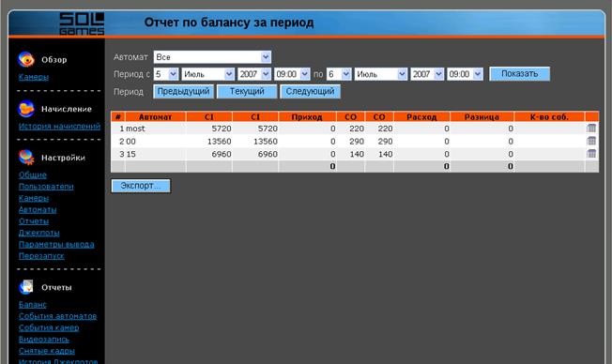The image size is (612, 364).
Task: Open Перезапуск link
Action: (x=41, y=256)
